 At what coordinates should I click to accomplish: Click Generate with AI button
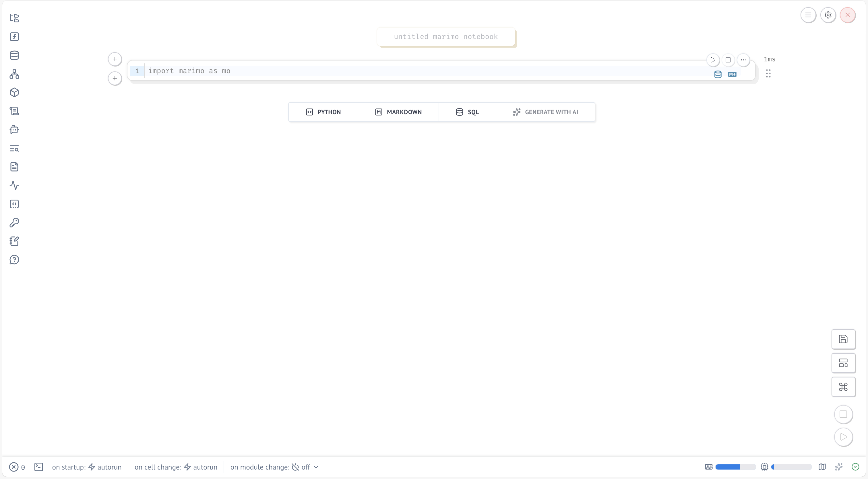click(545, 112)
